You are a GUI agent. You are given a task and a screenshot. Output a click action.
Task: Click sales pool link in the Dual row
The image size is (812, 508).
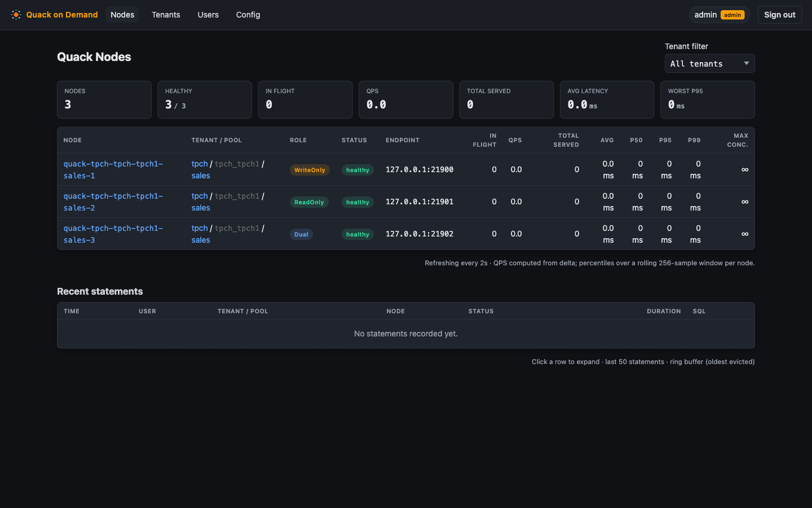[x=201, y=240]
